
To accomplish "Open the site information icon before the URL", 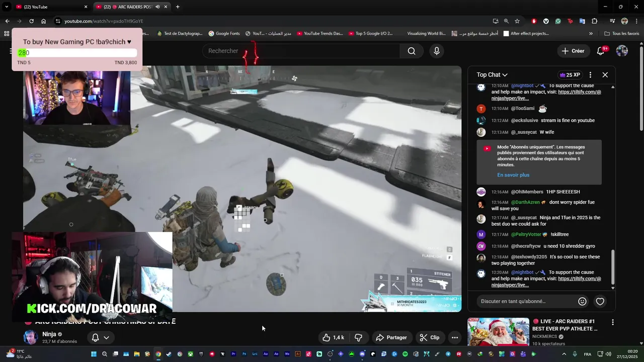I will (x=58, y=21).
